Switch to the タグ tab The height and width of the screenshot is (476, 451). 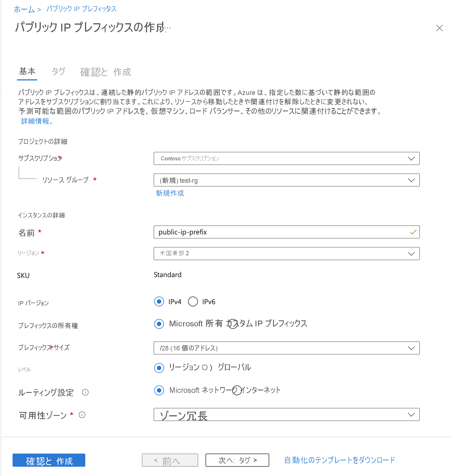(58, 72)
